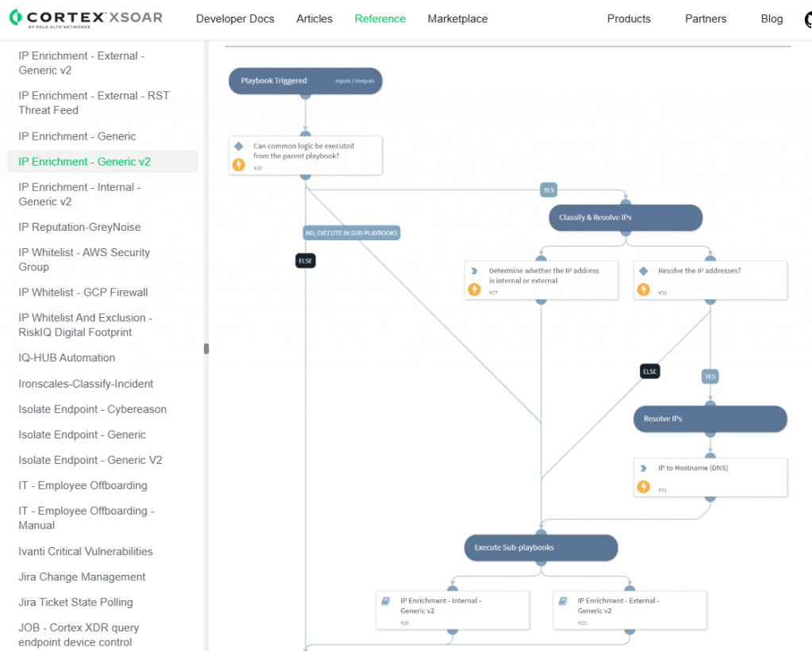Go to Marketplace in top navigation

pos(458,19)
